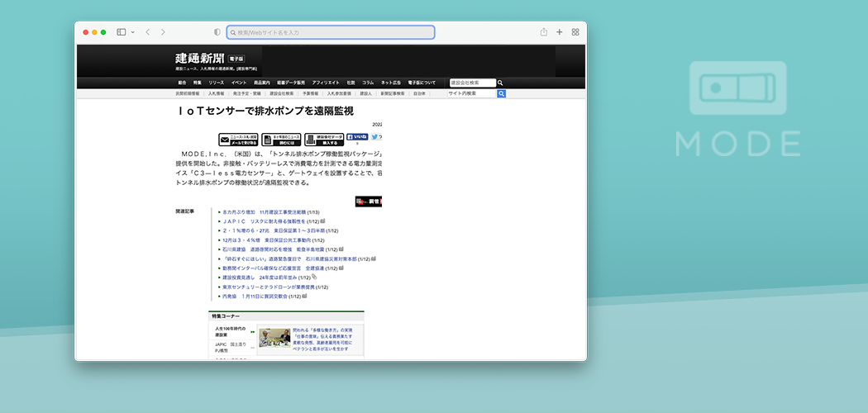The image size is (868, 413).
Task: Go back with the back arrow
Action: coord(147,32)
